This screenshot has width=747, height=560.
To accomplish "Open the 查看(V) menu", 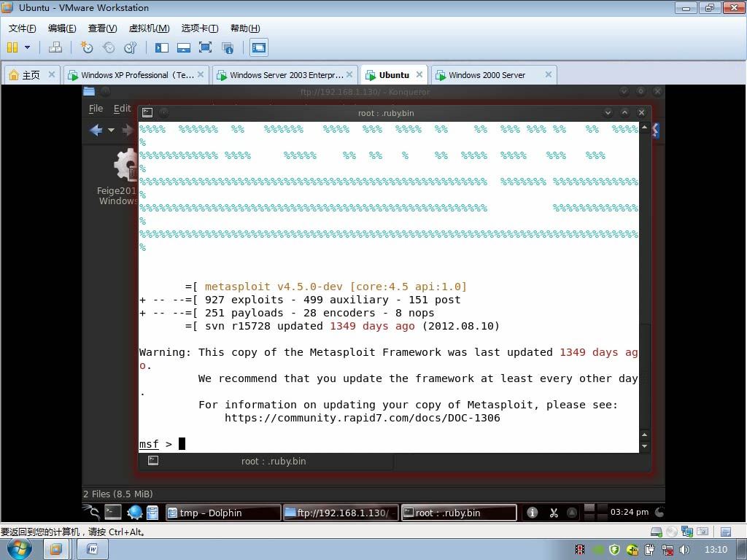I will pyautogui.click(x=102, y=28).
